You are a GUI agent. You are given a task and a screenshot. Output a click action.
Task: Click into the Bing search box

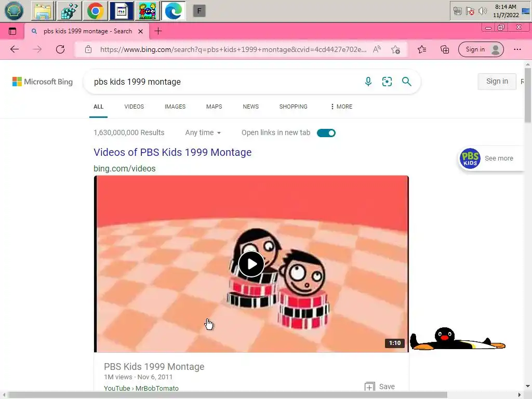tap(224, 82)
